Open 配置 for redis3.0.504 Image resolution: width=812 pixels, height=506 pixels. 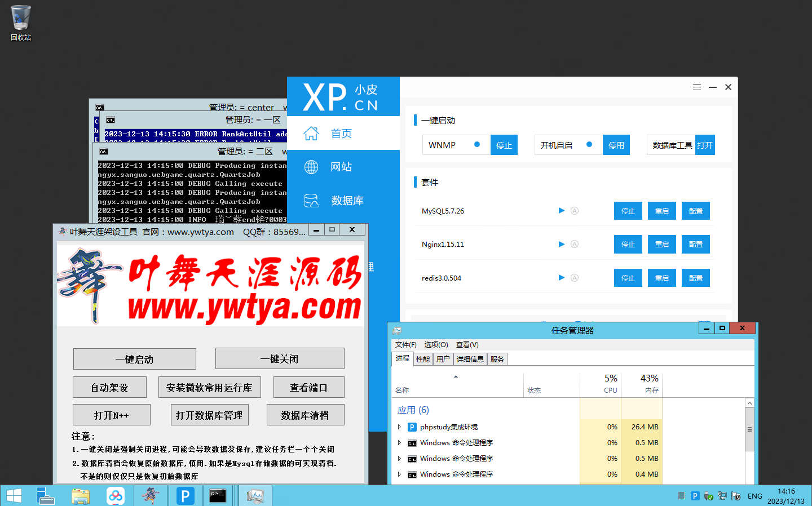click(x=696, y=278)
